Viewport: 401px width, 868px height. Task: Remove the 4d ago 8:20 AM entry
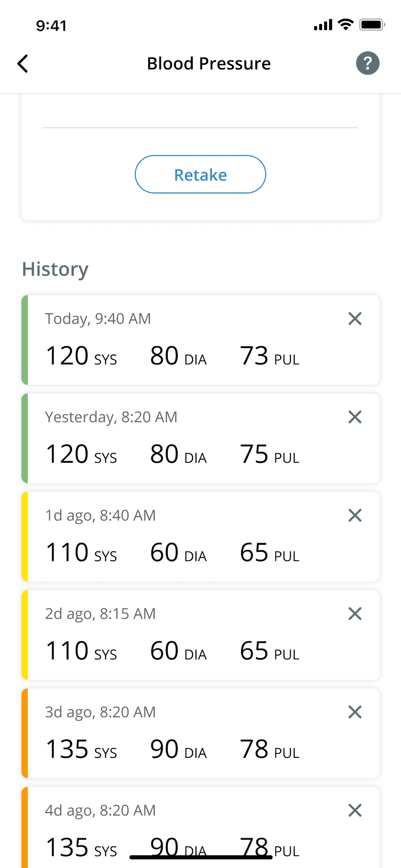(x=355, y=811)
